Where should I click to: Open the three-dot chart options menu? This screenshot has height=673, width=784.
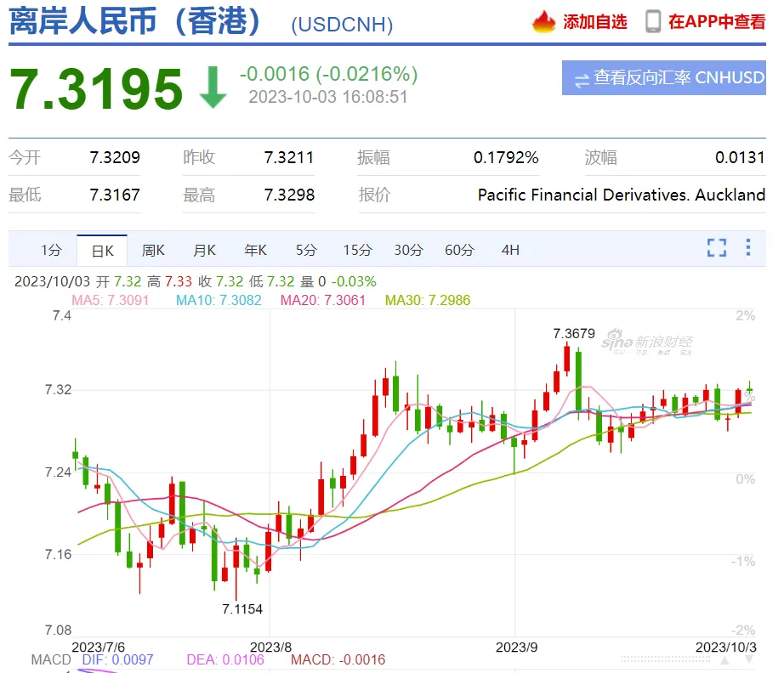coord(748,248)
